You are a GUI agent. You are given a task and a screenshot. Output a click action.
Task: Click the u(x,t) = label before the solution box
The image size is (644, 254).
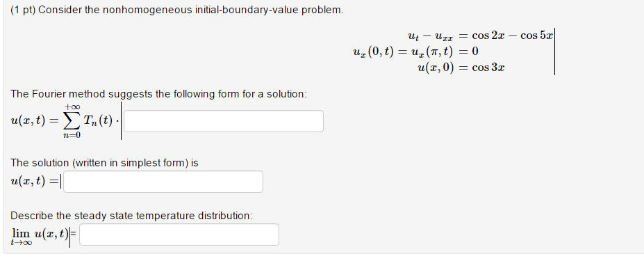[x=35, y=181]
